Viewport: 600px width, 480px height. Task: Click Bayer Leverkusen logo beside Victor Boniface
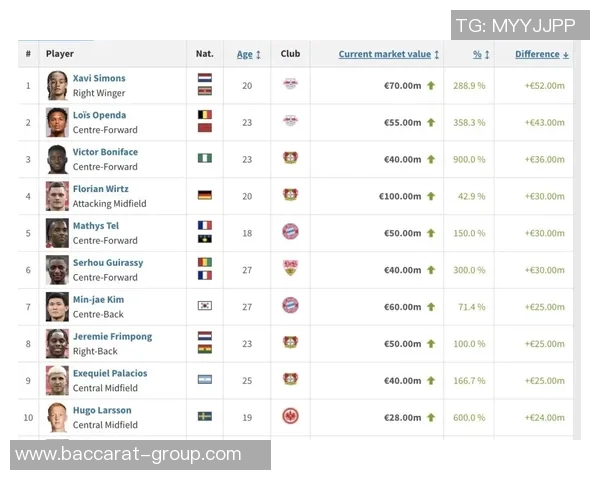(290, 158)
